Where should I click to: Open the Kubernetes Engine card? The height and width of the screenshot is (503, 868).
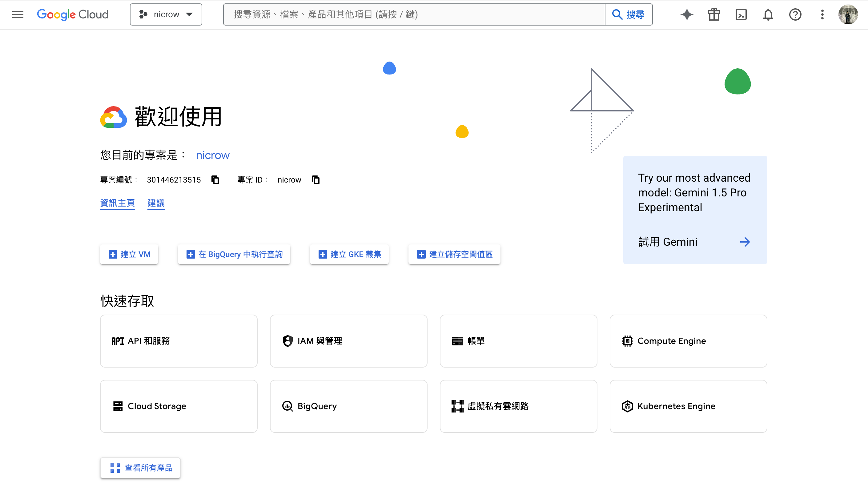click(x=688, y=407)
